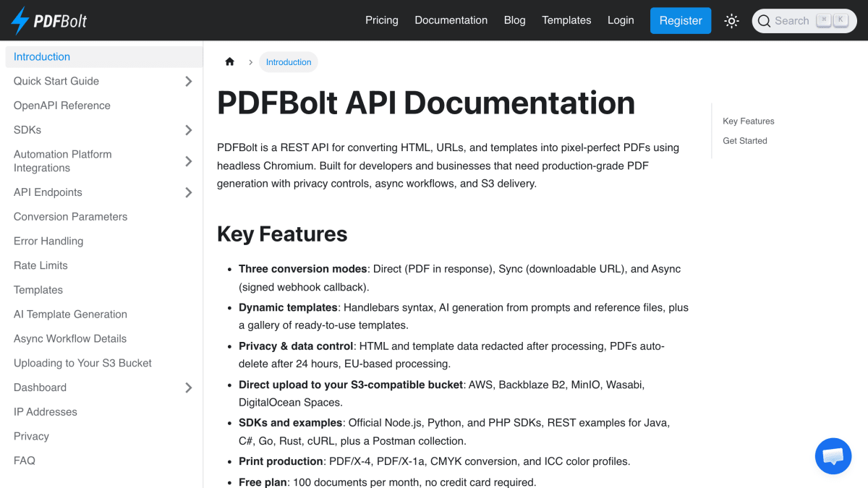Open the Error Handling page

click(48, 241)
